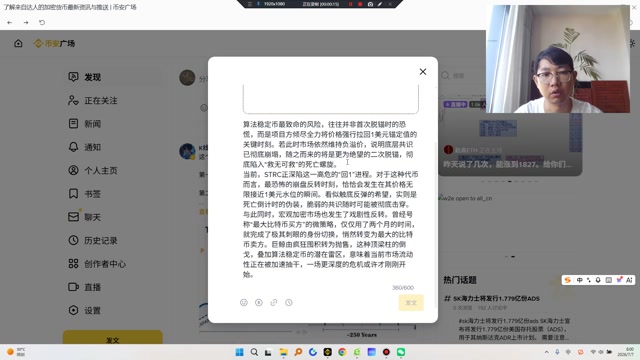Open 创作者中心 creator center
Screen dimensions: 640x360
coord(97,264)
